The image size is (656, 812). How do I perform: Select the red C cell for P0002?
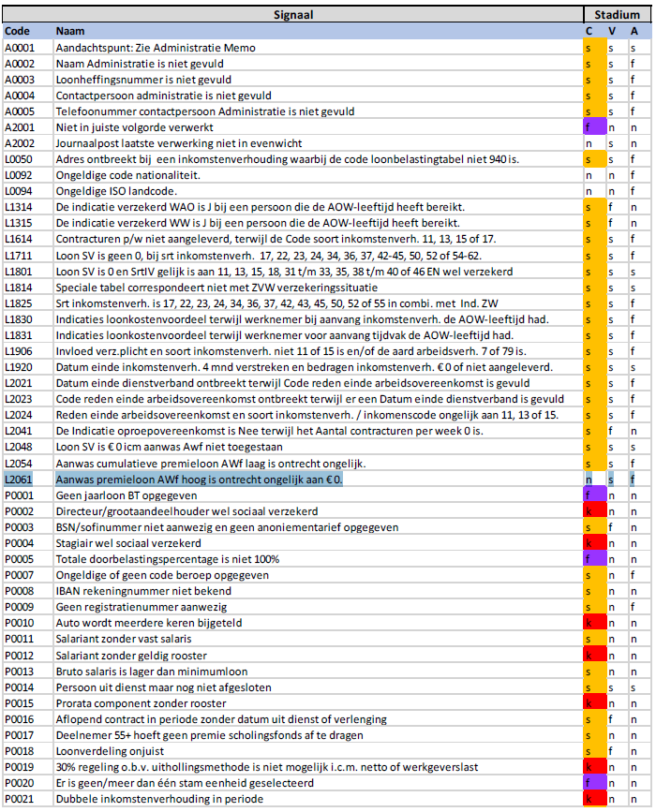pos(595,511)
